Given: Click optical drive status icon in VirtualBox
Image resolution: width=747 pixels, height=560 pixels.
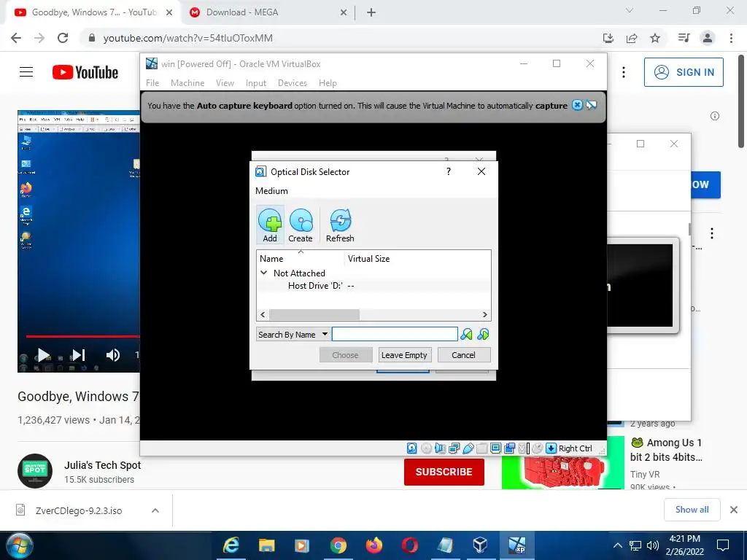Looking at the screenshot, I should tap(426, 448).
